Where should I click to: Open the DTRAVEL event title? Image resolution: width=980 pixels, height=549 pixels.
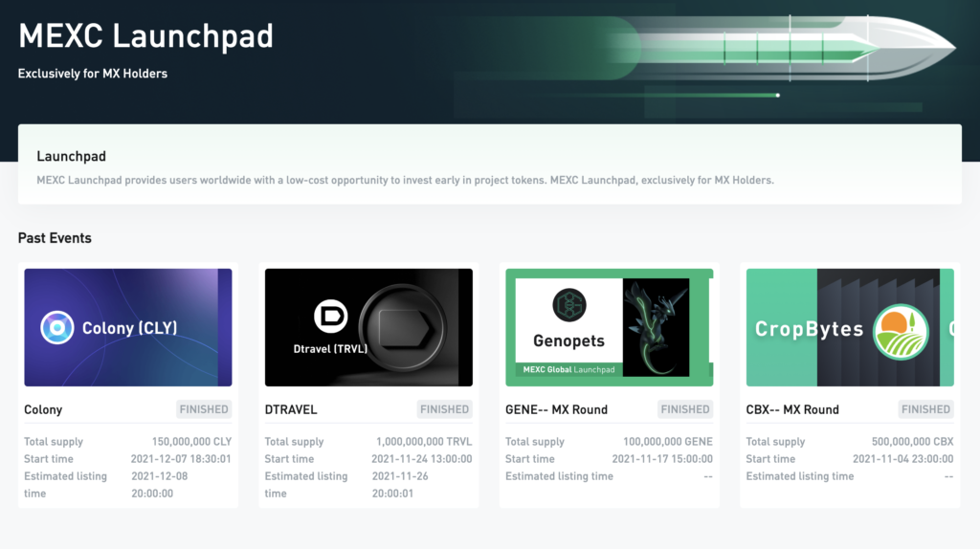[291, 409]
